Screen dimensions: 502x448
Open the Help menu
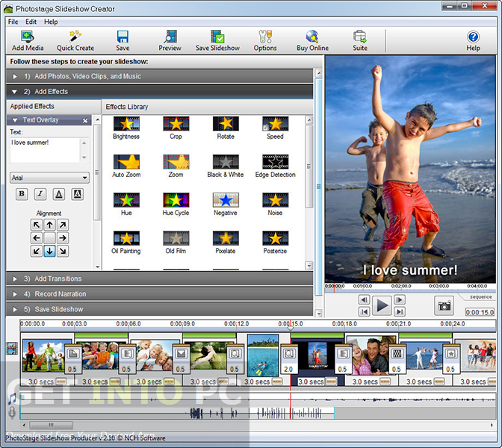[51, 22]
